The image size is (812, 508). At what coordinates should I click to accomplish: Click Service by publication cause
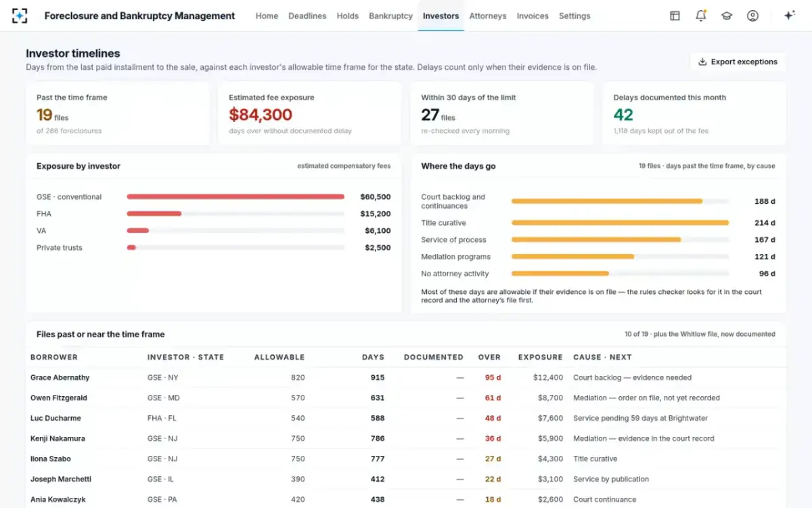coord(611,479)
